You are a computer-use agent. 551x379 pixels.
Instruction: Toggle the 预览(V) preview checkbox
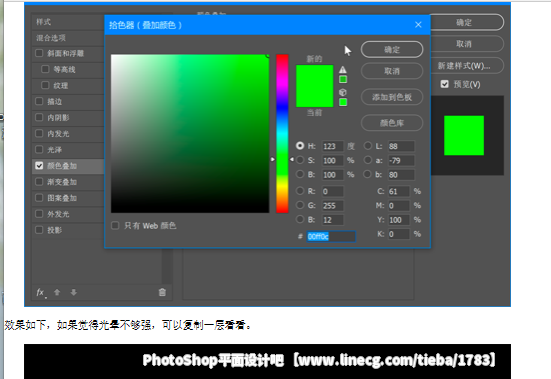[x=445, y=84]
